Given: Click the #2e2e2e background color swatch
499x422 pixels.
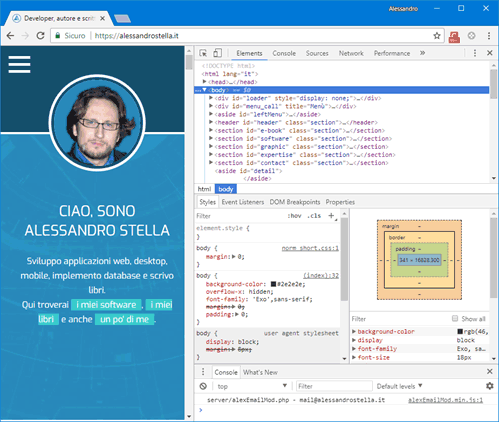Looking at the screenshot, I should pyautogui.click(x=273, y=284).
